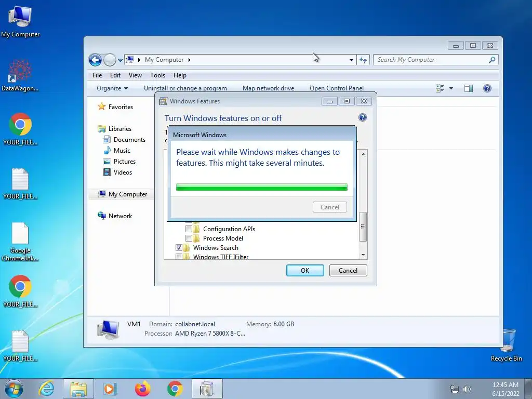Click Open Control Panel
The height and width of the screenshot is (399, 532).
coord(337,88)
